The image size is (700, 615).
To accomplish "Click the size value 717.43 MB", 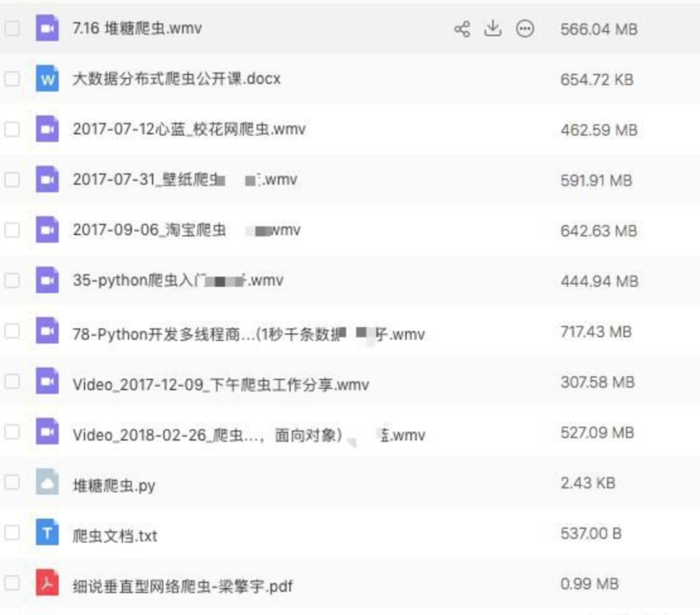I will click(x=596, y=332).
